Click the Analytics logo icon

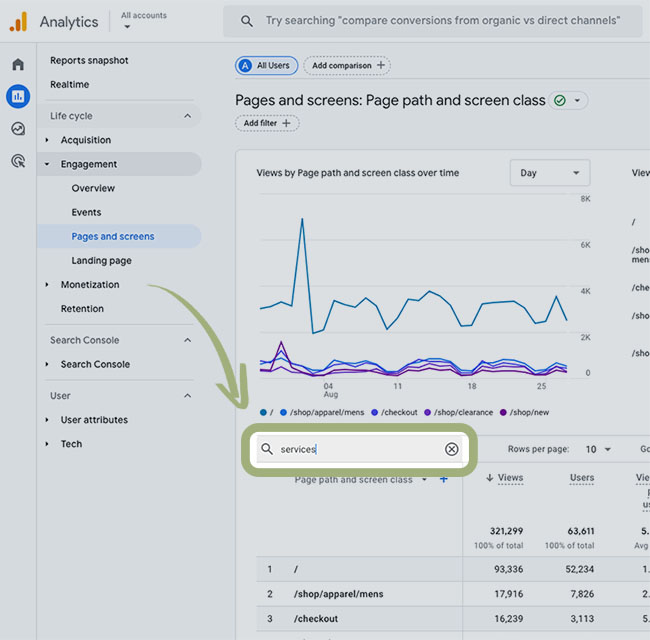[18, 21]
